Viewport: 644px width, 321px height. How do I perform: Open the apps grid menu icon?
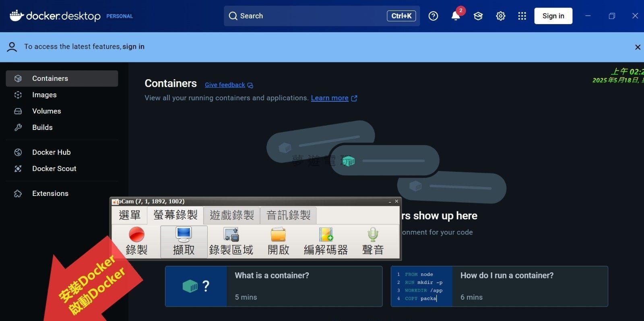tap(522, 16)
